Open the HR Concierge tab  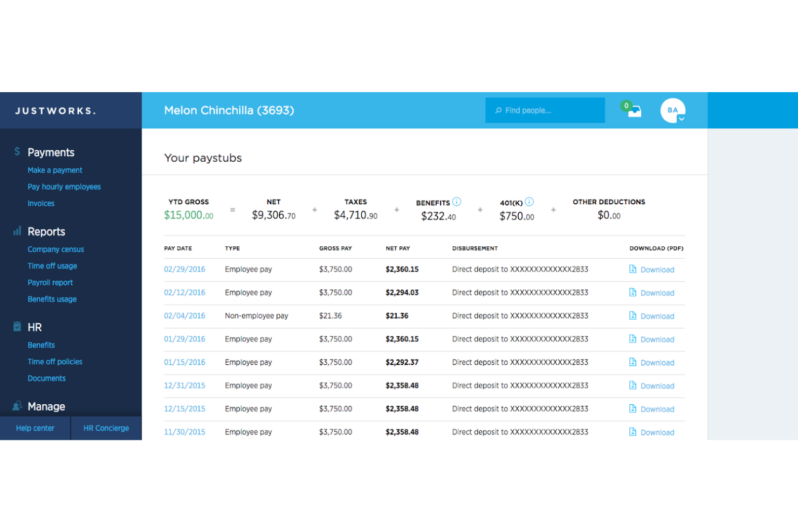coord(106,428)
